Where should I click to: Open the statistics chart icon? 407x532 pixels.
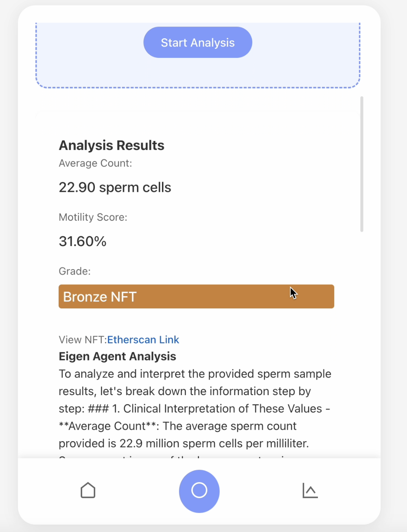310,490
